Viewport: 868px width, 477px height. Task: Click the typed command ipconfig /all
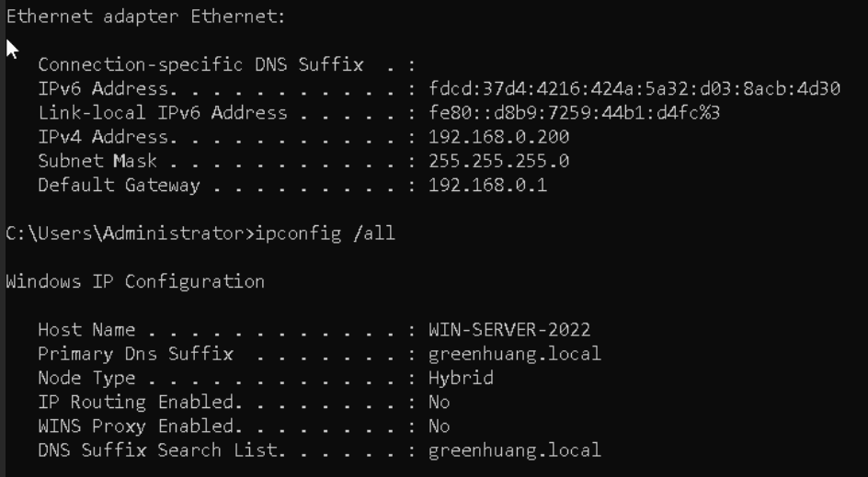point(325,233)
